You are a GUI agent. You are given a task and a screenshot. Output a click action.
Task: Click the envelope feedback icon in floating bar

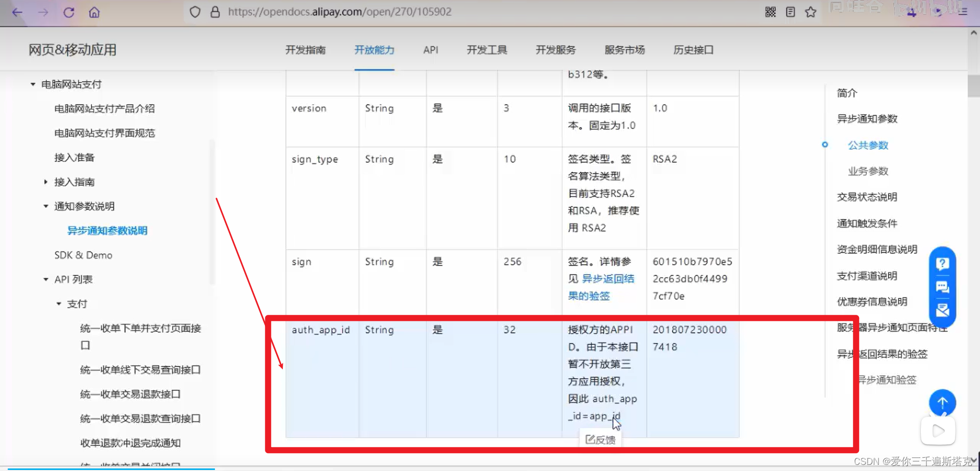(942, 310)
